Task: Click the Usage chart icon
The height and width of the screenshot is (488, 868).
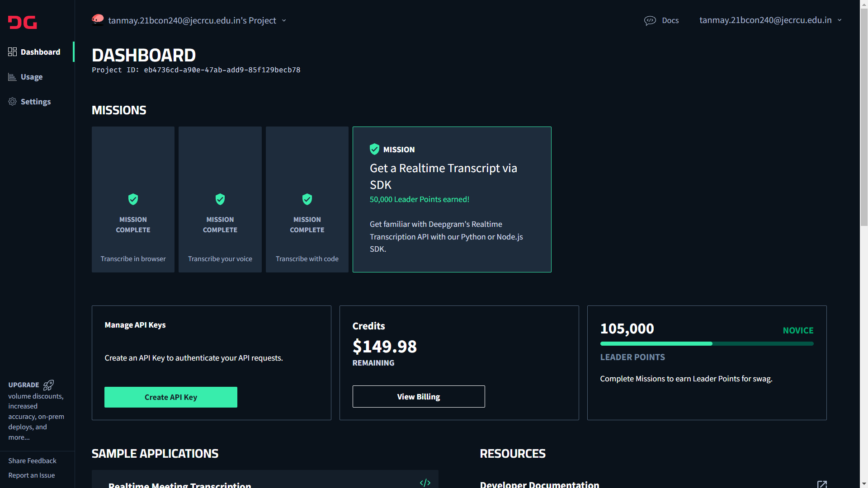Action: [x=12, y=77]
